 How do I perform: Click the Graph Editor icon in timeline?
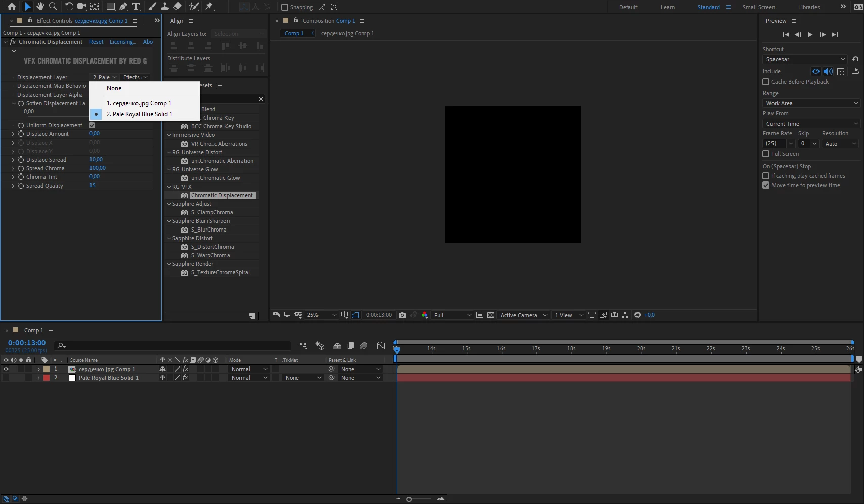381,346
